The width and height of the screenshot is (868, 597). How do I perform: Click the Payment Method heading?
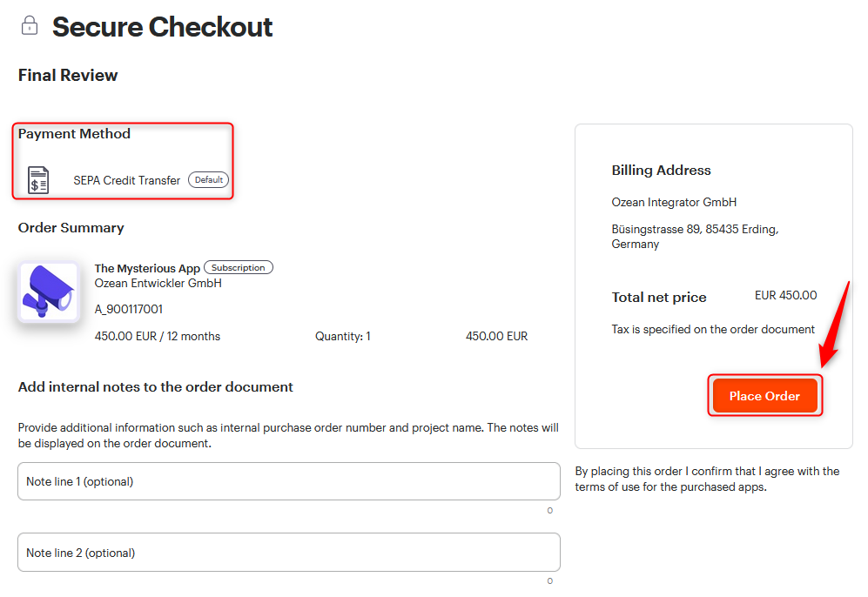(x=74, y=134)
